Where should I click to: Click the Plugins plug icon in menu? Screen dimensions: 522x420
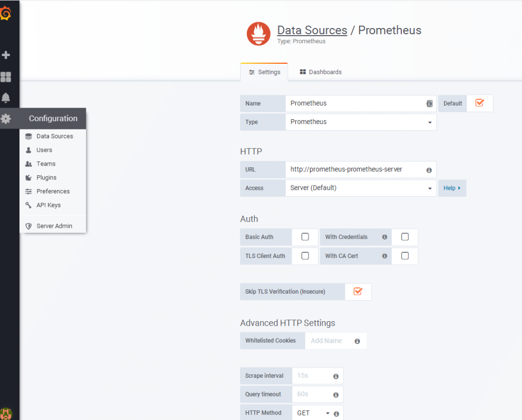29,178
